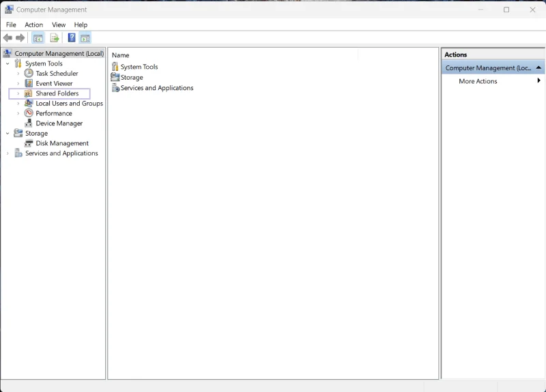Expand the Performance node
Screen dimensions: 546x392
(x=18, y=113)
